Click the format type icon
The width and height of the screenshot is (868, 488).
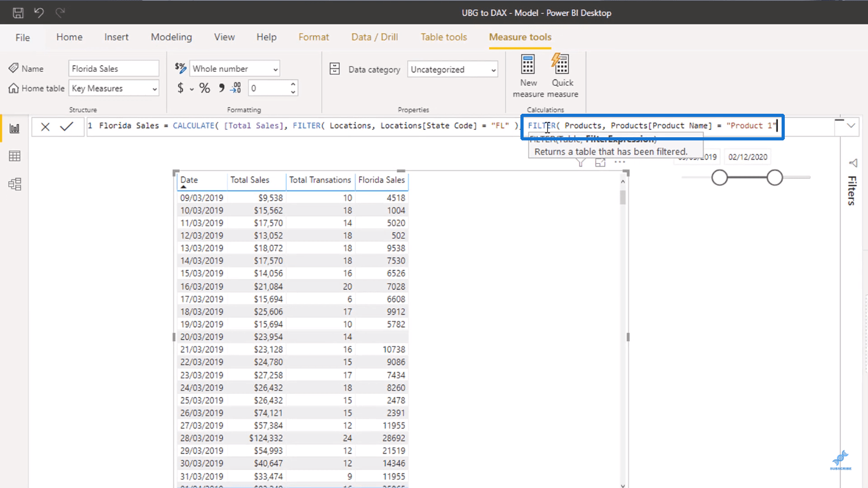180,68
